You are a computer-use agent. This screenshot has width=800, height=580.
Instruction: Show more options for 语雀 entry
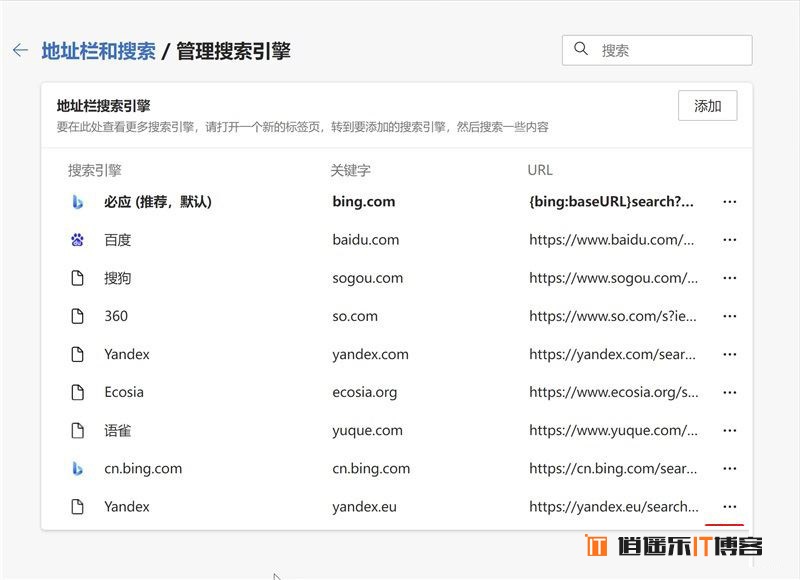(729, 430)
